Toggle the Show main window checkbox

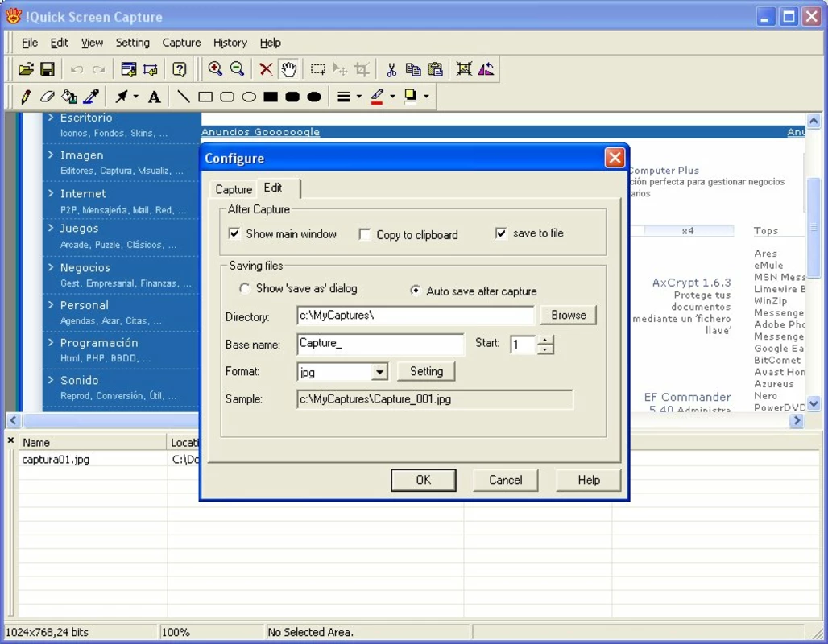[x=234, y=233]
